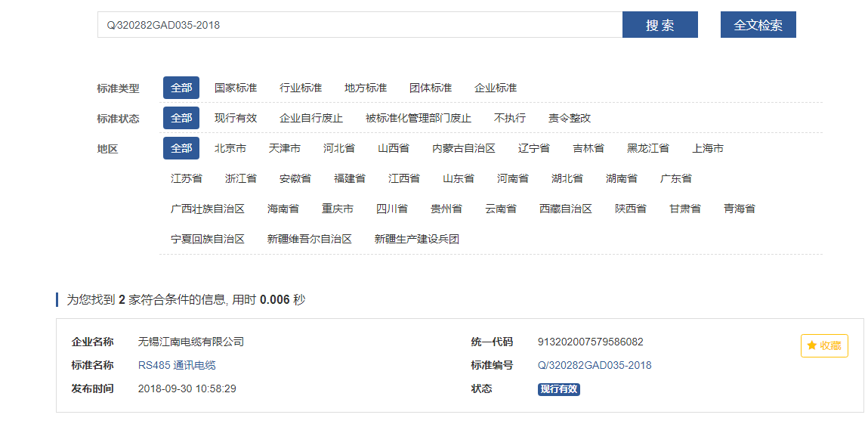The image size is (868, 424).
Task: Choose 广东省 region filter
Action: (x=676, y=178)
